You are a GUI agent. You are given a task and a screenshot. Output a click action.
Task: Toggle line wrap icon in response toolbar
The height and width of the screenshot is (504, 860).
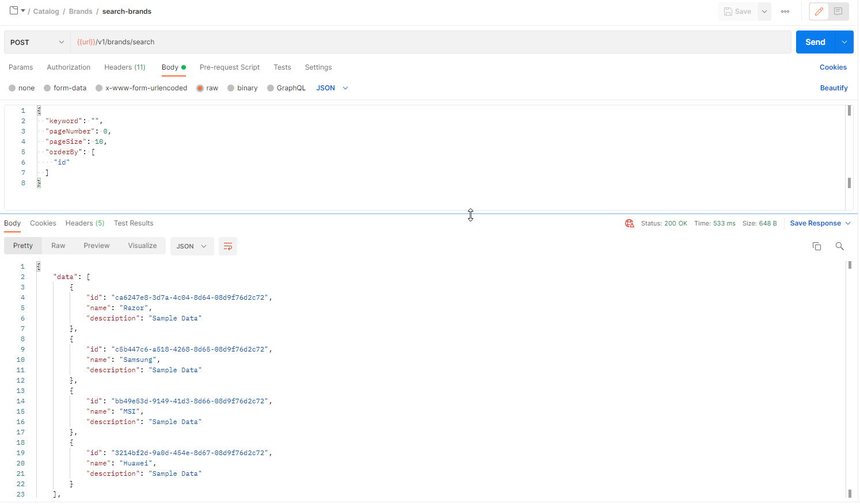click(228, 246)
